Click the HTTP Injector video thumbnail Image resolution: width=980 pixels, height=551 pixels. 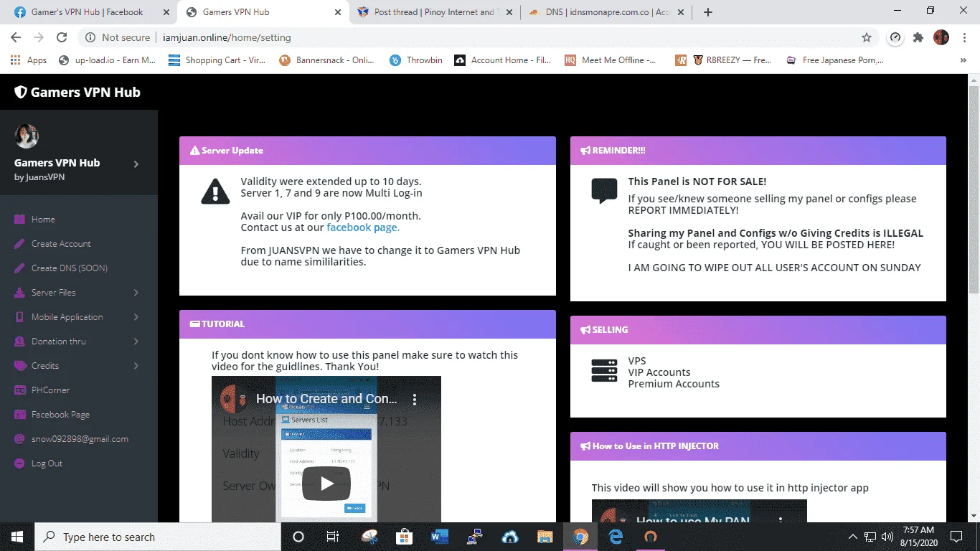pos(699,511)
